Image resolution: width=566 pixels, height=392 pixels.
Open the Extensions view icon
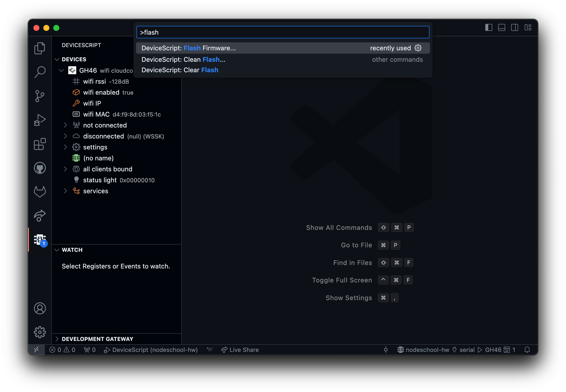click(x=40, y=144)
